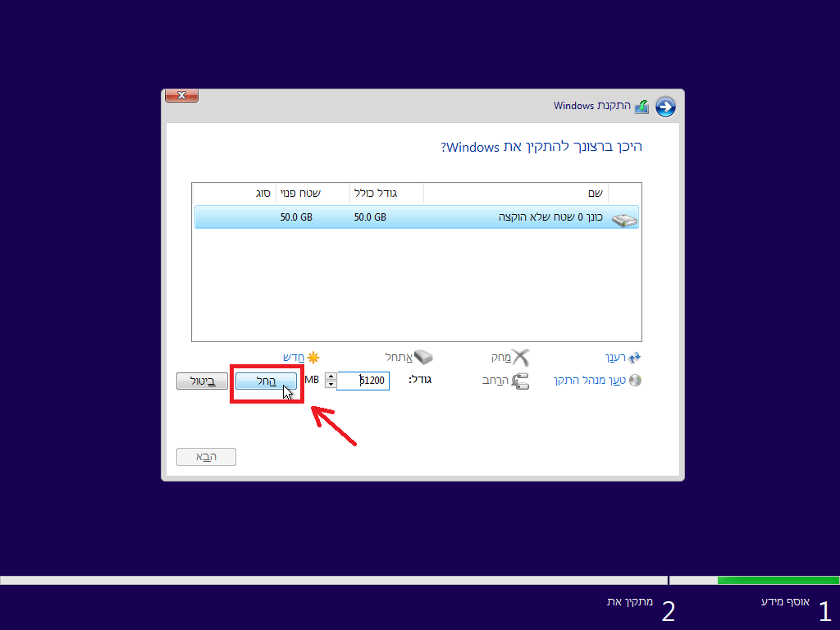Click the New (חדש) star icon
This screenshot has height=630, width=840.
pyautogui.click(x=313, y=358)
